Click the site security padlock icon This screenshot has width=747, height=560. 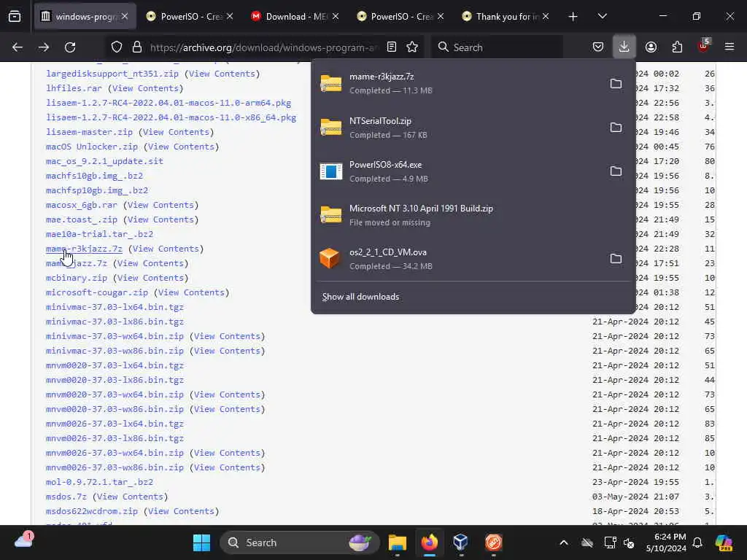(x=137, y=47)
